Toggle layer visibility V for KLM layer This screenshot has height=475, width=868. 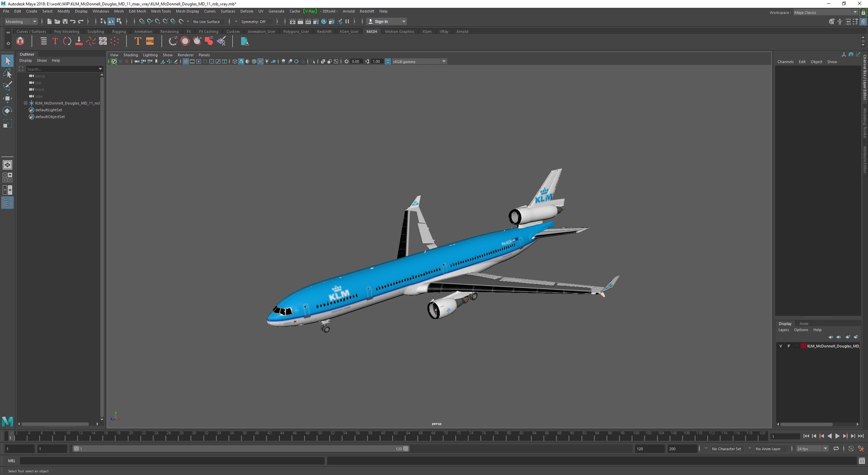[781, 346]
